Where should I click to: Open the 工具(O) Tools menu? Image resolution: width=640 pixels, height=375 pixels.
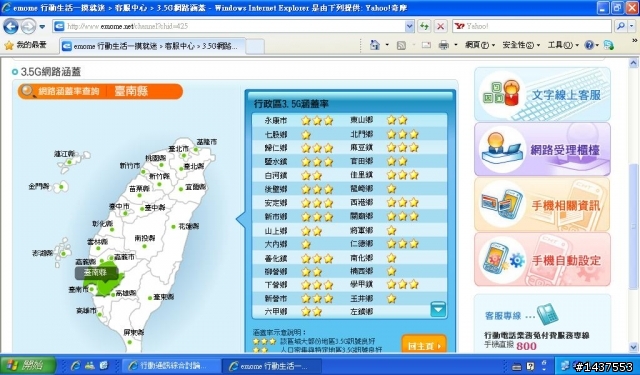click(x=563, y=45)
